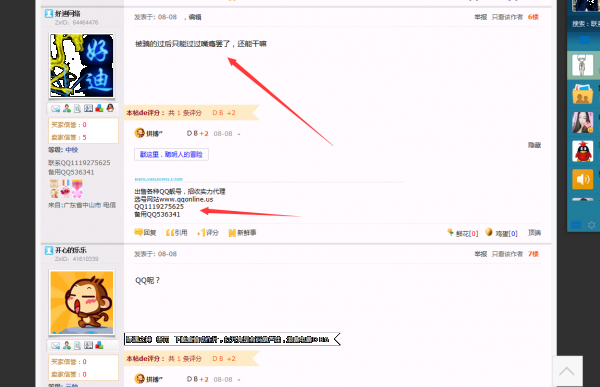Click 举报 report link on floor 6
Screen dimensions: 600x387
tap(481, 17)
